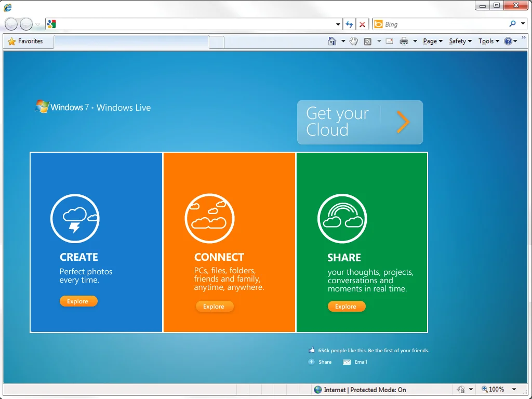Click the Internet zone globe in status bar

pos(317,390)
